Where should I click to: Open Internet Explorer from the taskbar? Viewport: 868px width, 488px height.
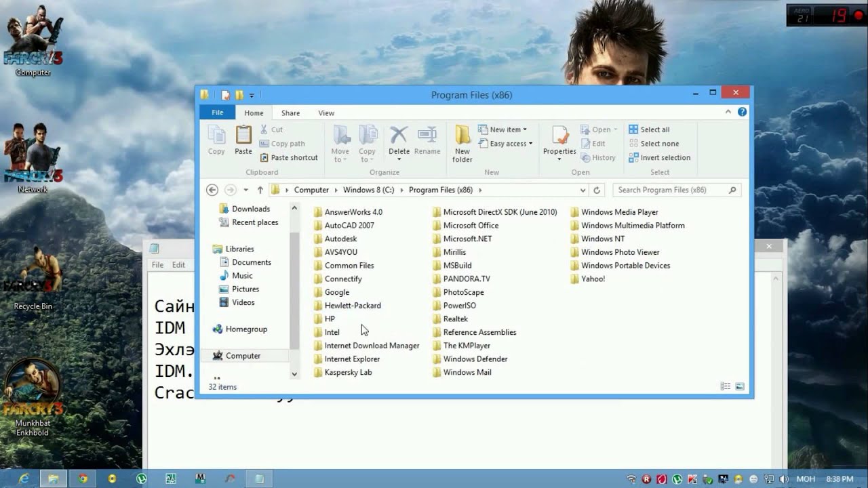tap(24, 479)
